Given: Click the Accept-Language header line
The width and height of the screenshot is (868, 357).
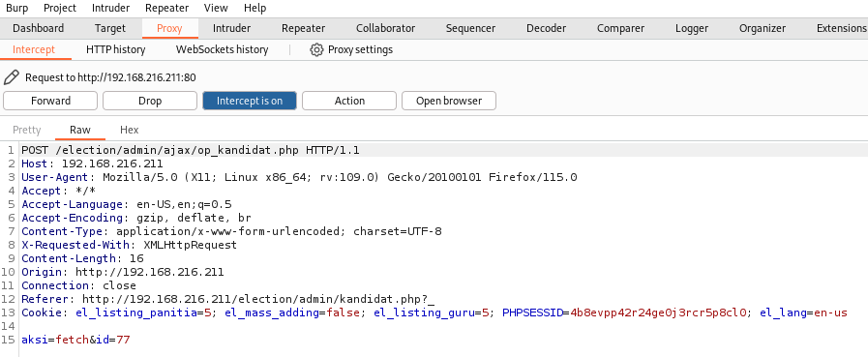Looking at the screenshot, I should pyautogui.click(x=126, y=204).
